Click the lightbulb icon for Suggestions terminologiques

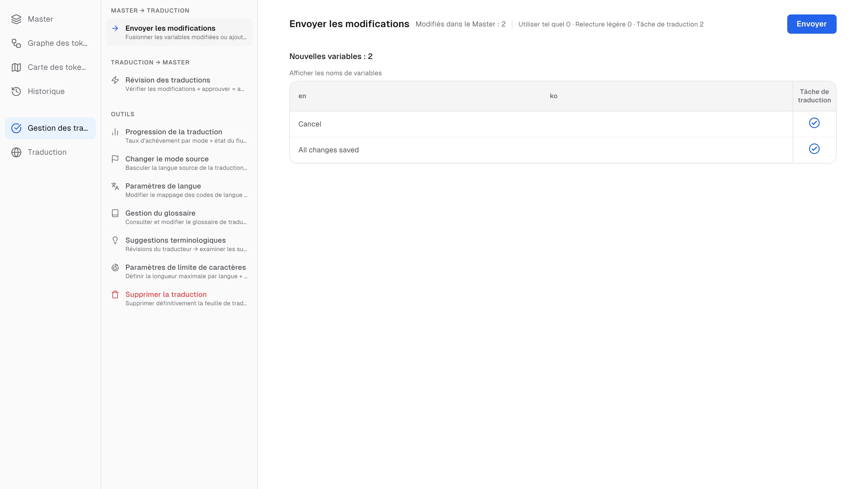click(x=115, y=240)
